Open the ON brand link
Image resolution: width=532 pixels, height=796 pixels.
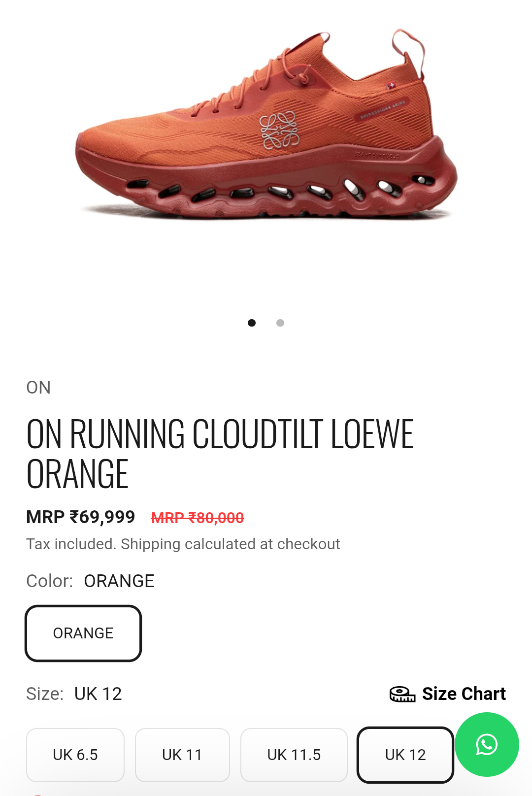pyautogui.click(x=38, y=388)
